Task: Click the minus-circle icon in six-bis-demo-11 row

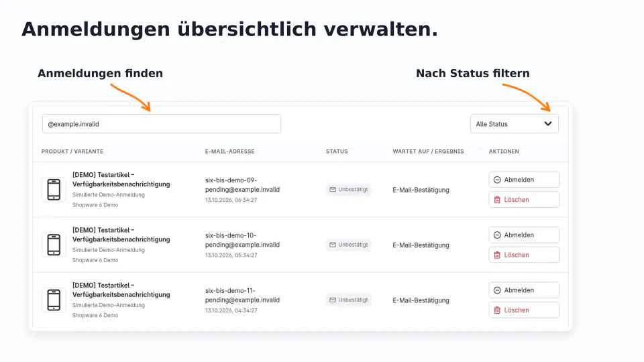Action: 497,290
